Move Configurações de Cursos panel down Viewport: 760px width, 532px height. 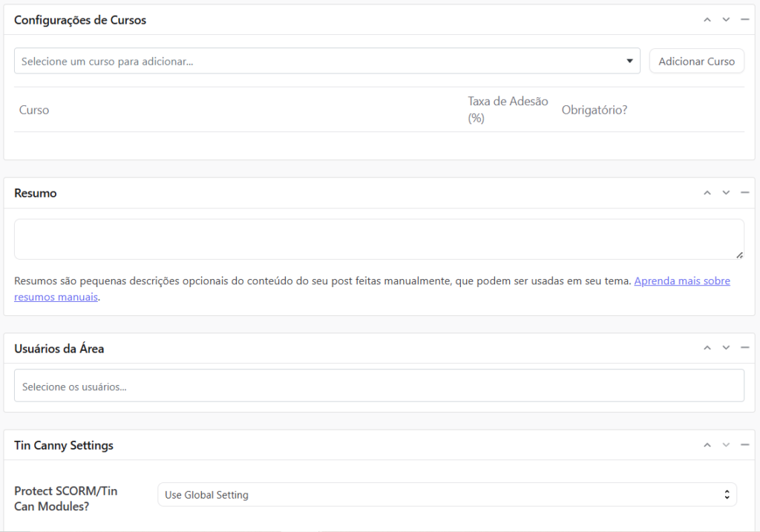click(726, 20)
